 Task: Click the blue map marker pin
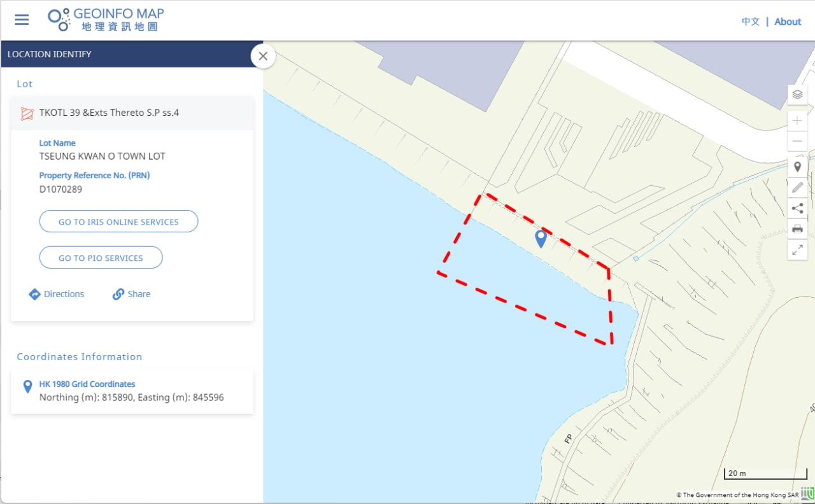tap(541, 239)
